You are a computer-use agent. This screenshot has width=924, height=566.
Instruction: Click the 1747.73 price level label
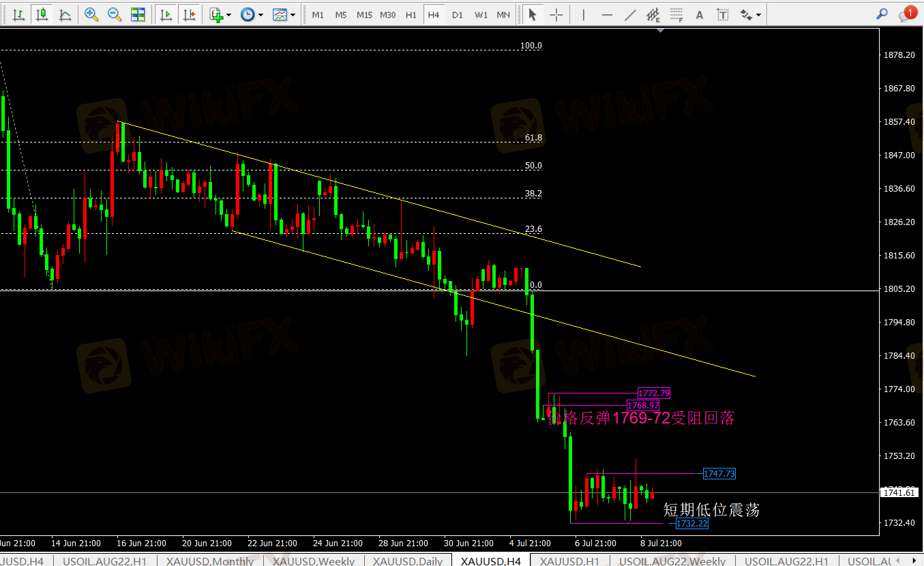click(719, 473)
